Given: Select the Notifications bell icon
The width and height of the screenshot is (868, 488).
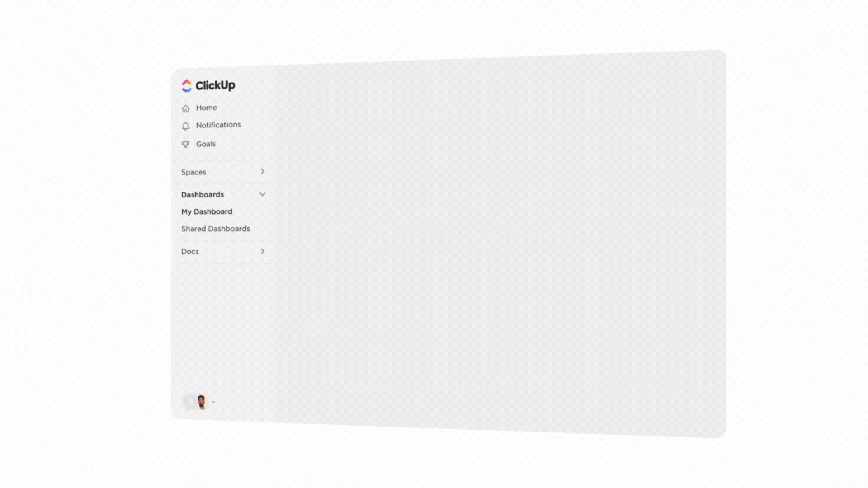Looking at the screenshot, I should 185,125.
